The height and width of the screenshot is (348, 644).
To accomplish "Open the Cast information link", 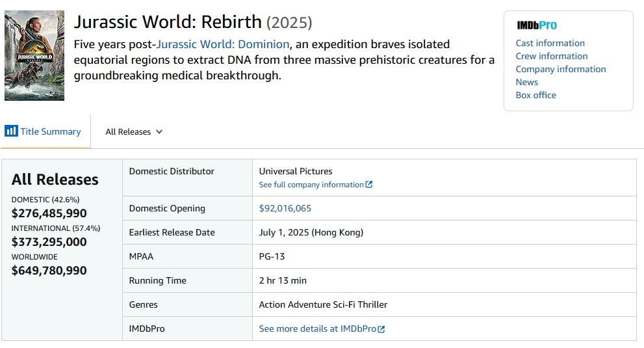I will tap(550, 43).
